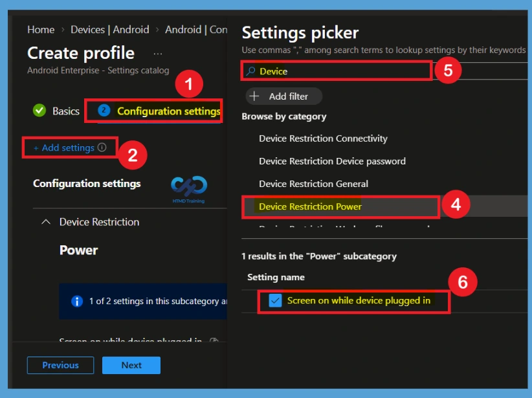Open the Home breadcrumb link

point(41,30)
